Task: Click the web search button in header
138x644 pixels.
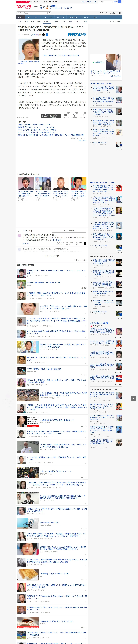Action: [x=120, y=2]
